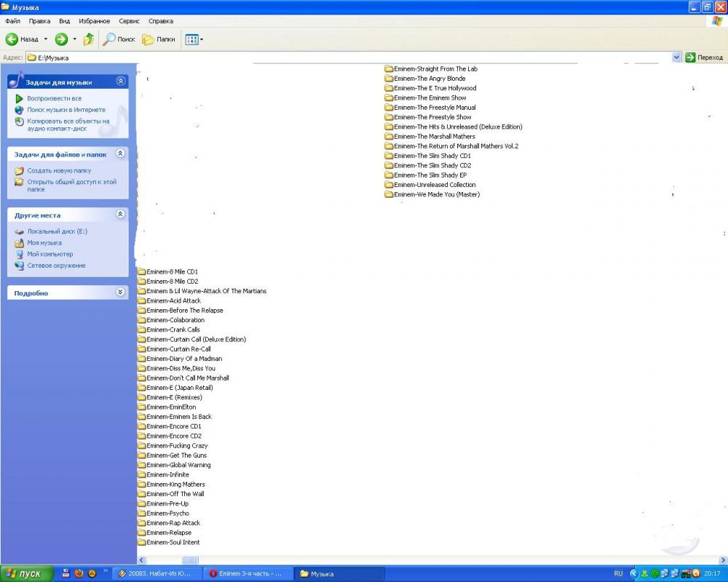Click Поиск музыки в Интернете link
Screen dimensions: 728x582
click(x=66, y=110)
